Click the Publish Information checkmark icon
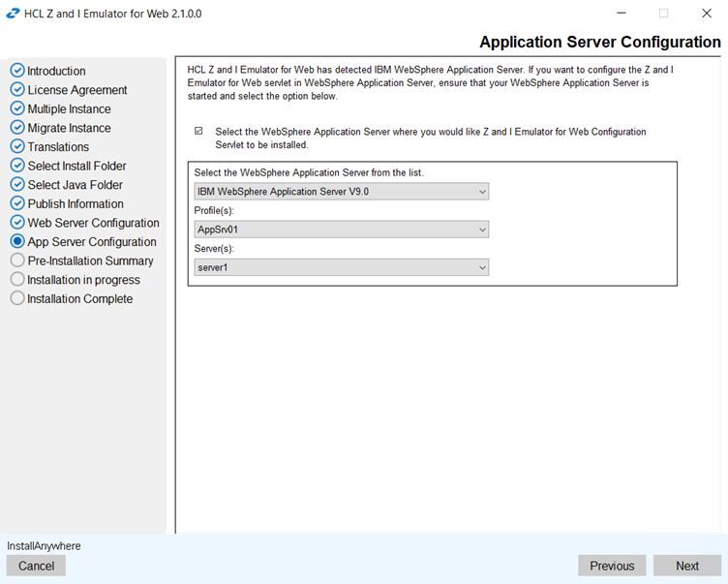The width and height of the screenshot is (728, 584). pyautogui.click(x=17, y=203)
